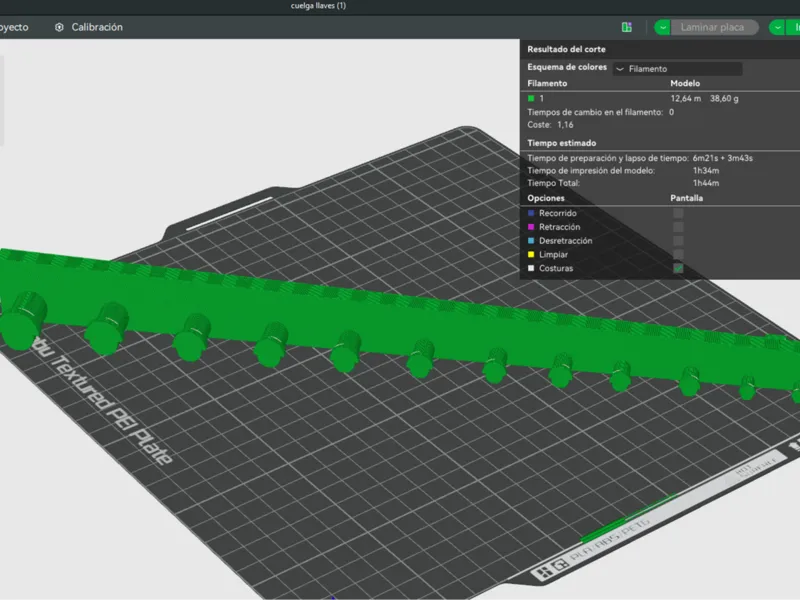Toggle the Recorrido display checkbox
800x600 pixels.
[678, 213]
